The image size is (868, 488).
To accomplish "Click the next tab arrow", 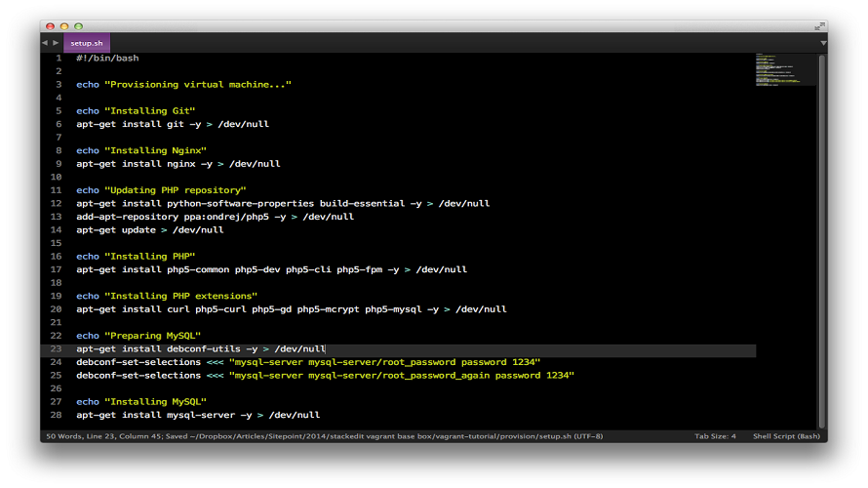I will click(x=56, y=43).
